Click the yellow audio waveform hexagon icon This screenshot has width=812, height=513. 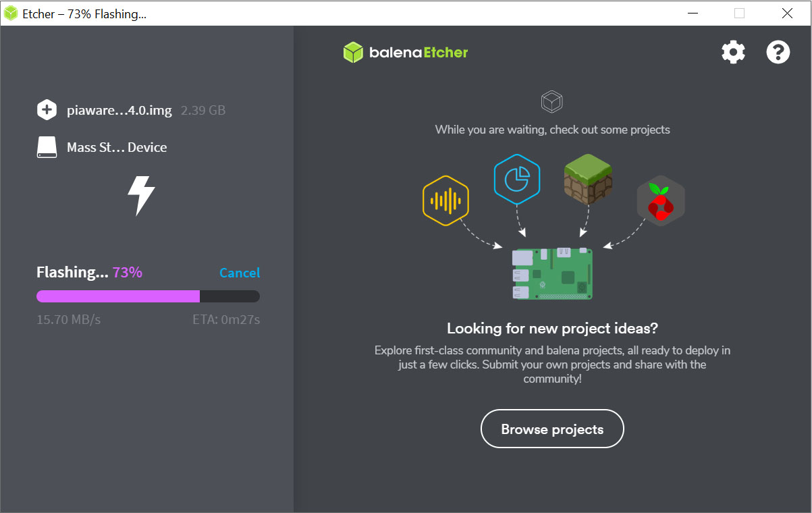coord(445,200)
